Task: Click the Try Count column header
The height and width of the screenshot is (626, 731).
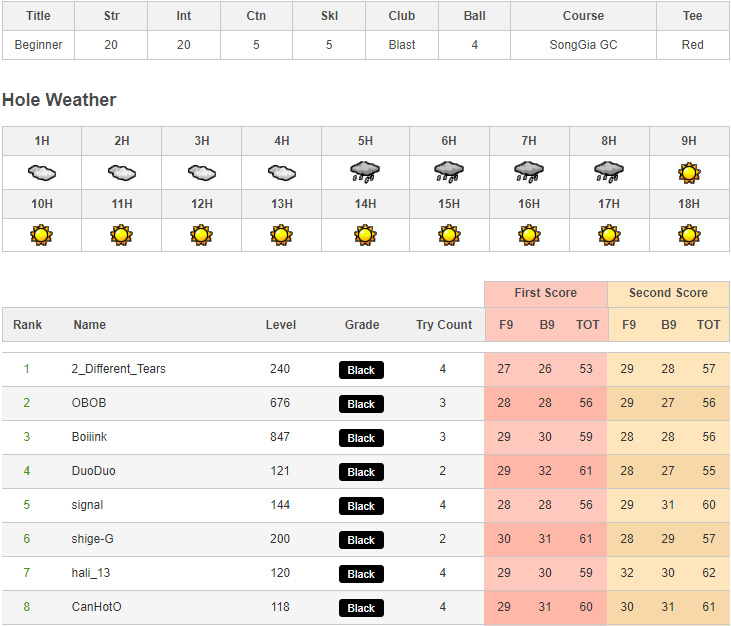Action: click(444, 325)
